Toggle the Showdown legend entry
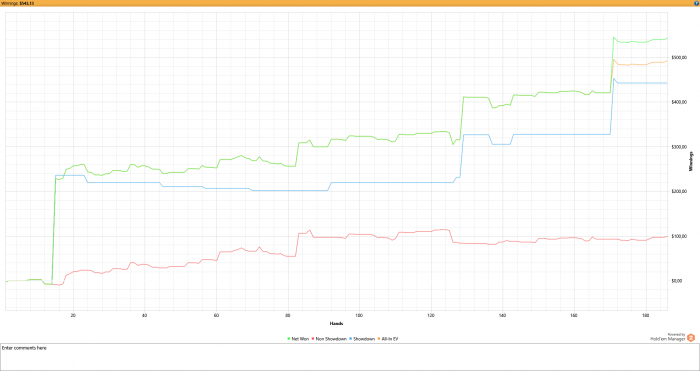700x371 pixels. 362,339
